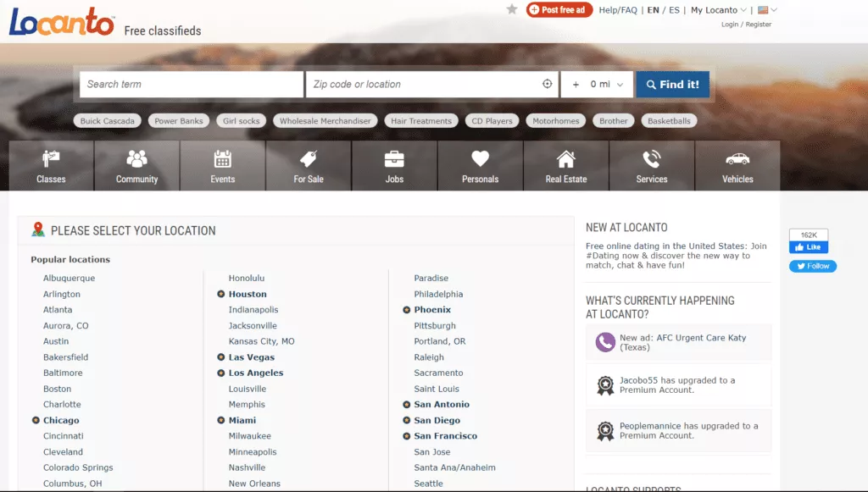
Task: Select Chicago from popular locations
Action: tap(61, 420)
